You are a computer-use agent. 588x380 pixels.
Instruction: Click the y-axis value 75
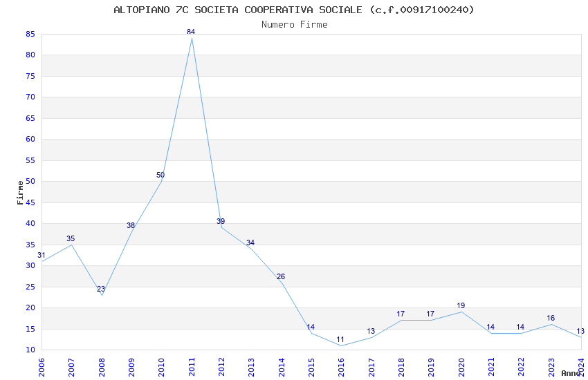click(x=30, y=77)
